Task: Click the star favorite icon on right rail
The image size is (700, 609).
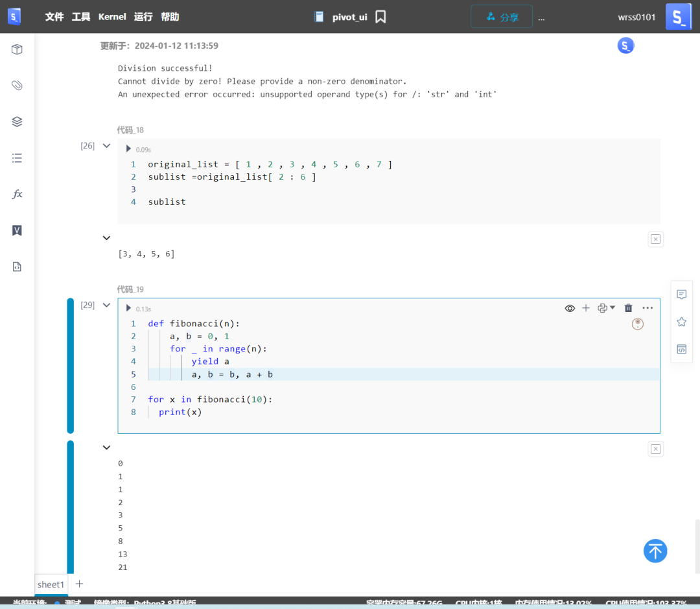Action: point(681,322)
